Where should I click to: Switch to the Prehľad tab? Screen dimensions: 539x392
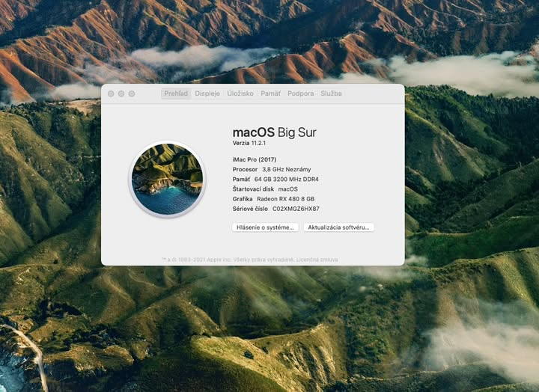(x=176, y=94)
